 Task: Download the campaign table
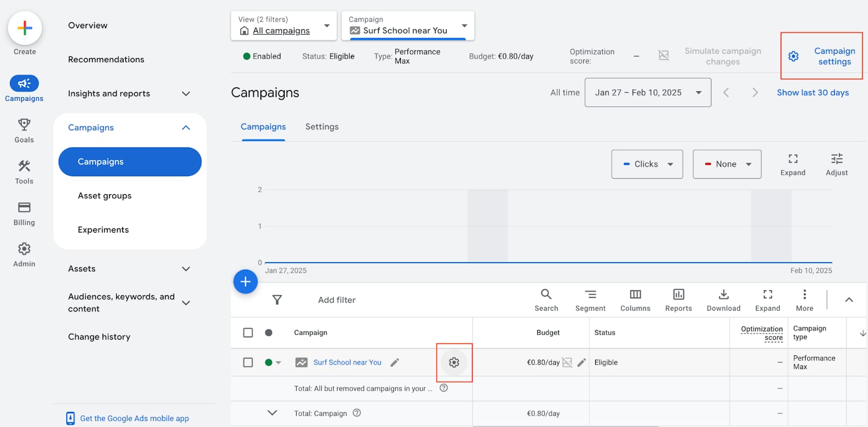pos(724,300)
